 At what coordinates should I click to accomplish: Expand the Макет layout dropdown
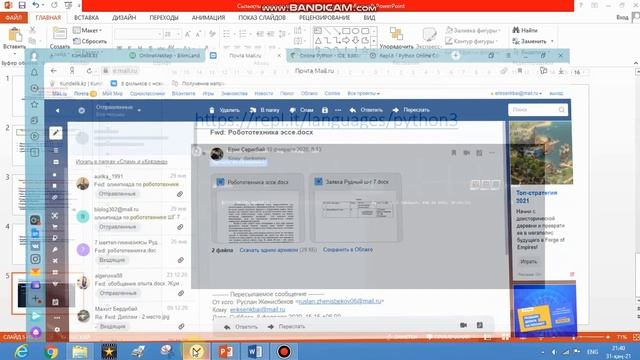click(x=87, y=31)
